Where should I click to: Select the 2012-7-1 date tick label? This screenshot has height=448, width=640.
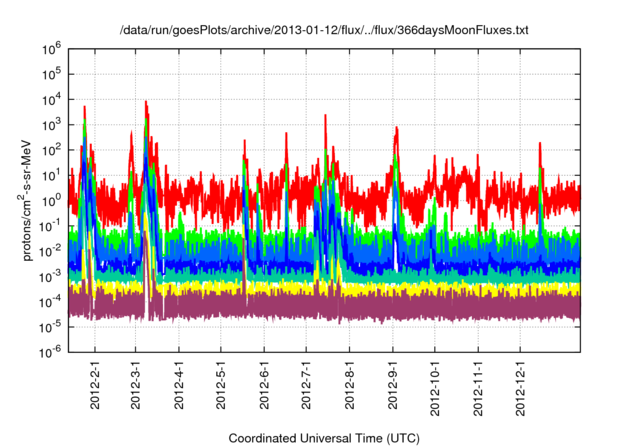pos(307,383)
